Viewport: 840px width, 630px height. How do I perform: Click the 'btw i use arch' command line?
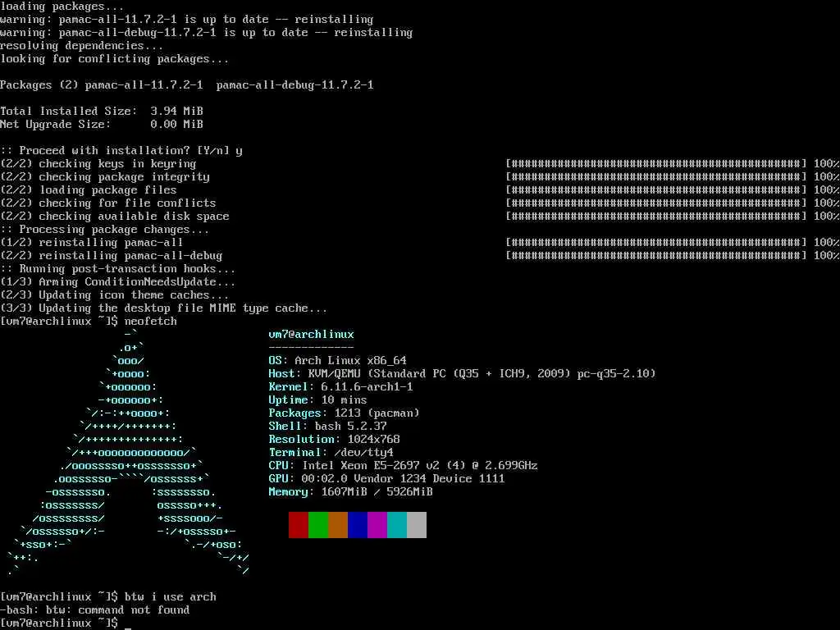tap(108, 597)
